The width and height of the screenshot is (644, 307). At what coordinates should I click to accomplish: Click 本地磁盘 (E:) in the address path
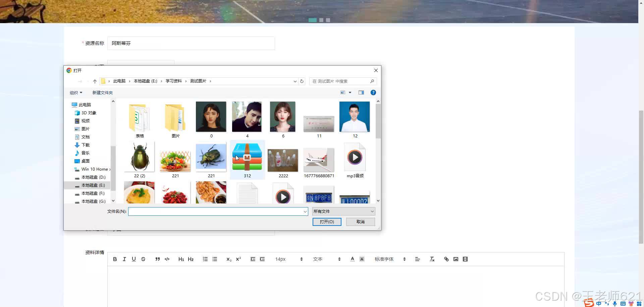146,81
